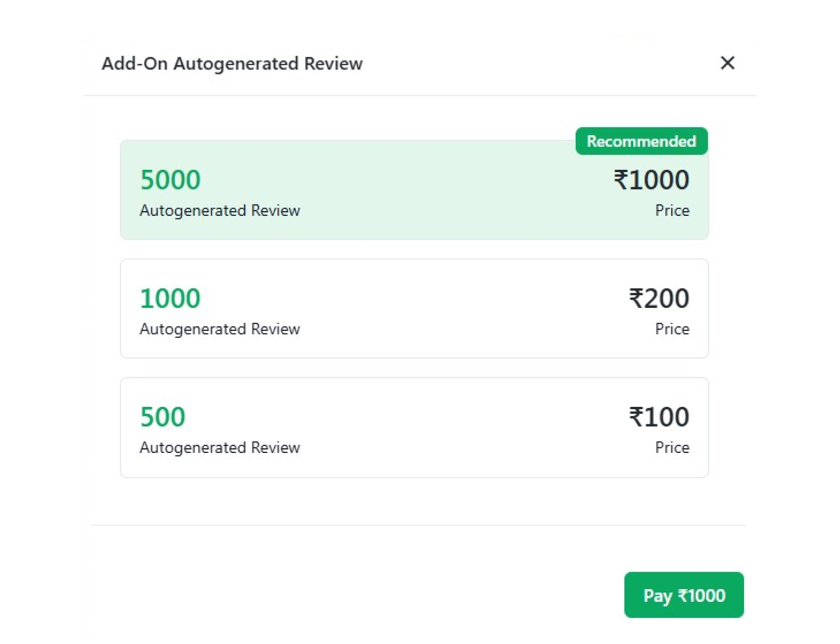
Task: Click the ₹1000 price in the highlighted plan
Action: 651,180
